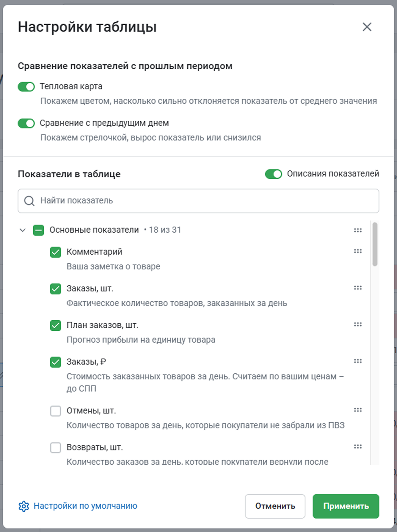Click the Применить button
Image resolution: width=397 pixels, height=532 pixels.
click(x=346, y=506)
